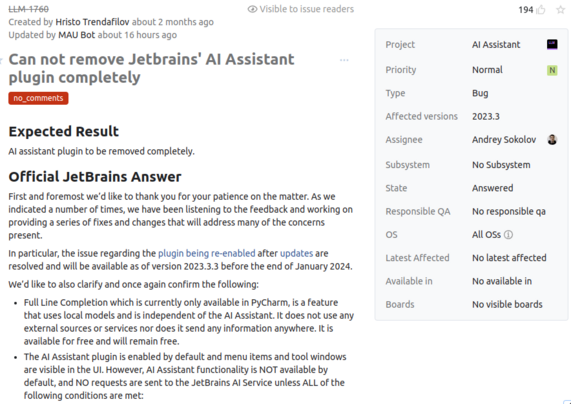Follow the 'updates' hyperlink
This screenshot has height=404, width=571.
coord(296,253)
